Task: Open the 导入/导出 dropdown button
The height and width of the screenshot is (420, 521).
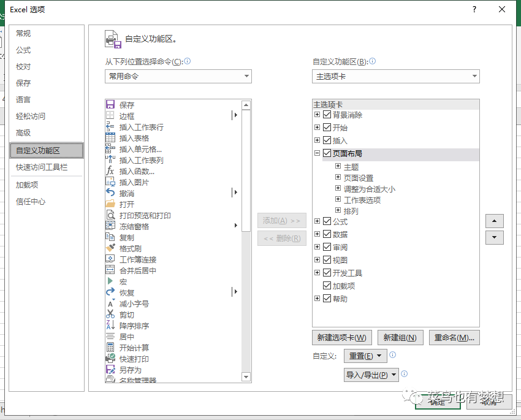Action: point(371,375)
